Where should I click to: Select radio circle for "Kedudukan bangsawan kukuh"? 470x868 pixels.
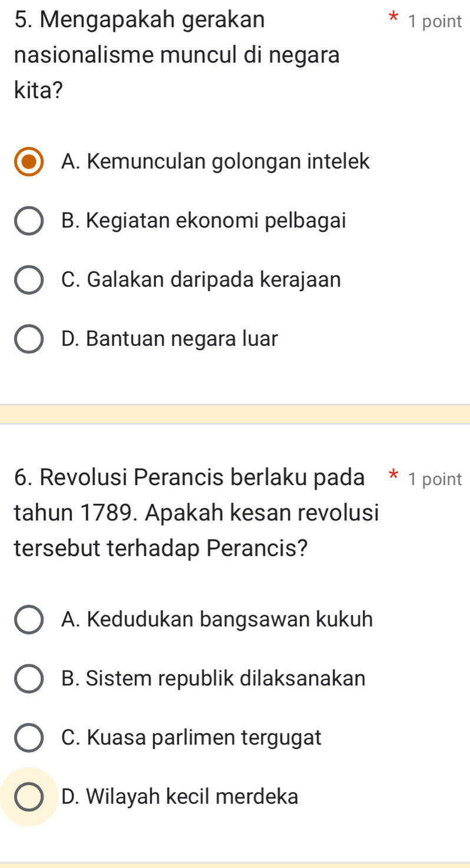click(29, 620)
